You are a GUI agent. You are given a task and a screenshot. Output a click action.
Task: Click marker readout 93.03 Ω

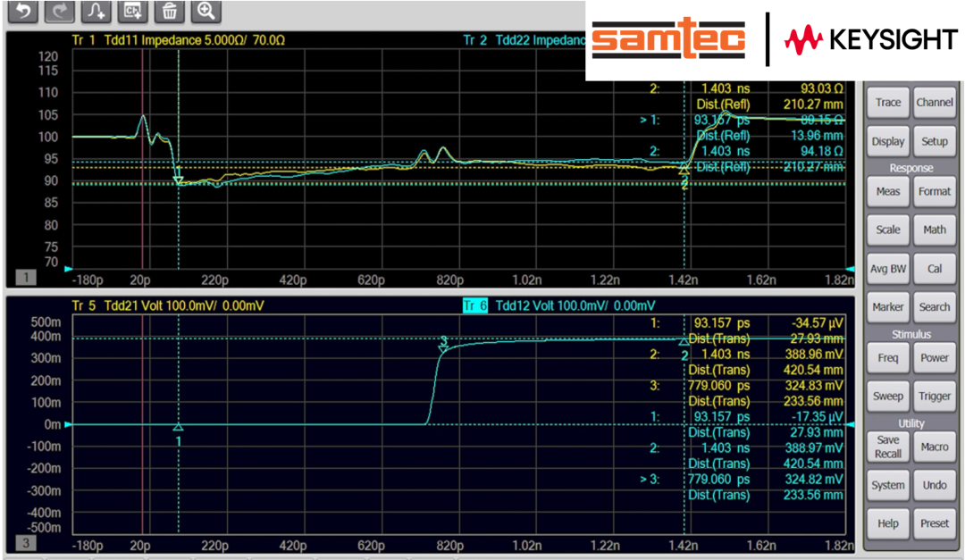tap(821, 88)
